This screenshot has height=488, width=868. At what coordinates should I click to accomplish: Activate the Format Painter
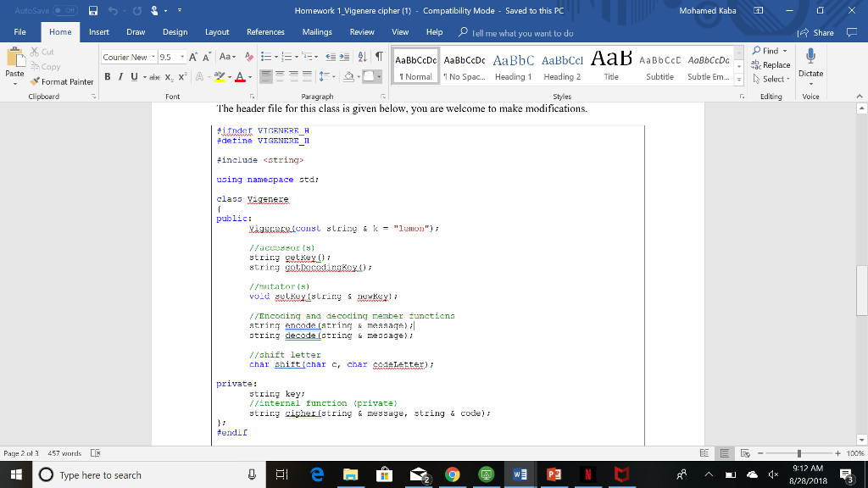pyautogui.click(x=63, y=80)
